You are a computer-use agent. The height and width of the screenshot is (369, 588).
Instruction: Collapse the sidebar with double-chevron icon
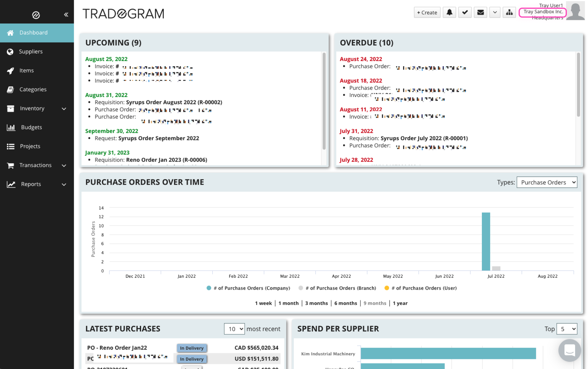point(66,14)
